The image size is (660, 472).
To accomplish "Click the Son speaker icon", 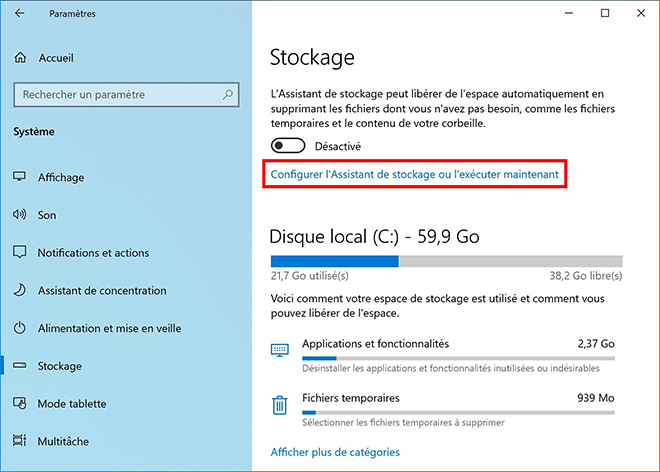I will click(19, 215).
